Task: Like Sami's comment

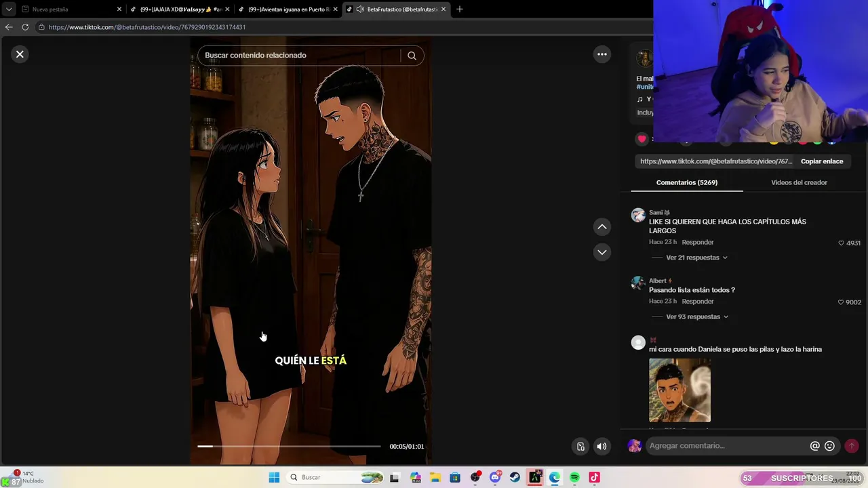Action: 841,243
